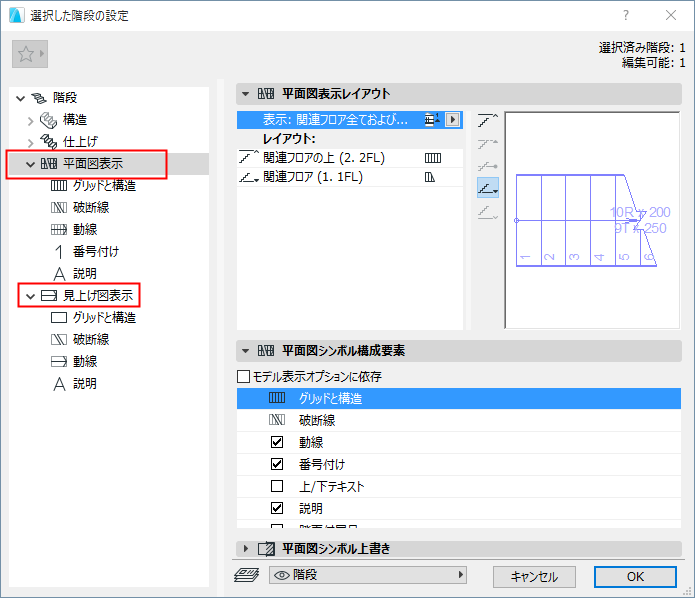This screenshot has width=695, height=598.
Task: Check 上/下テキスト component checkbox
Action: click(277, 486)
